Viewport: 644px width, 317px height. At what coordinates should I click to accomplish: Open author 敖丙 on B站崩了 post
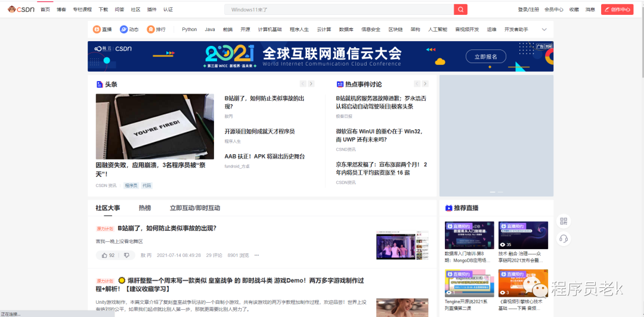(x=146, y=255)
